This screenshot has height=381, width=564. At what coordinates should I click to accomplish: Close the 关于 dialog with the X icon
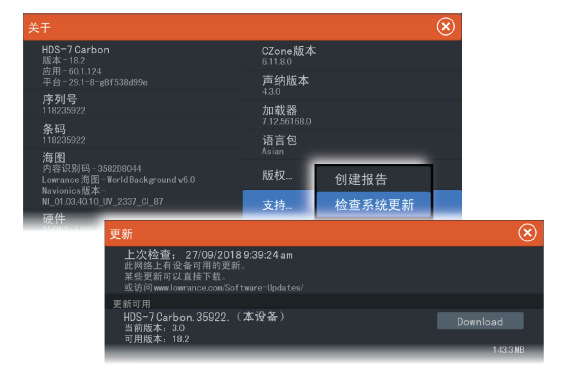(x=446, y=27)
